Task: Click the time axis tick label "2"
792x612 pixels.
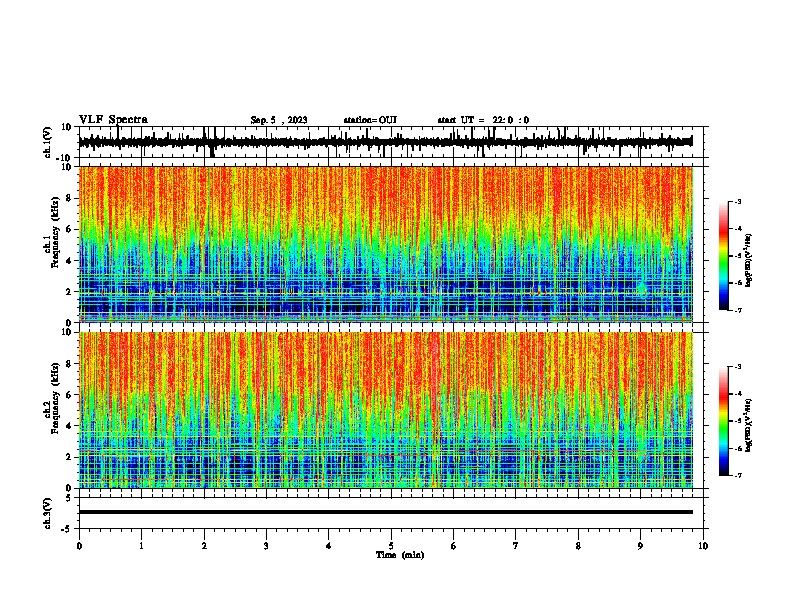Action: point(204,546)
